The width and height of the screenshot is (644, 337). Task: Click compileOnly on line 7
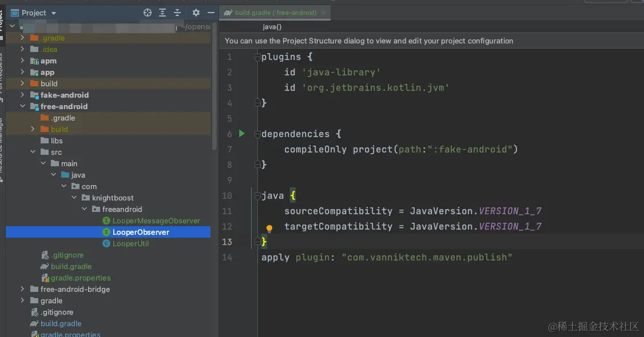tap(316, 149)
